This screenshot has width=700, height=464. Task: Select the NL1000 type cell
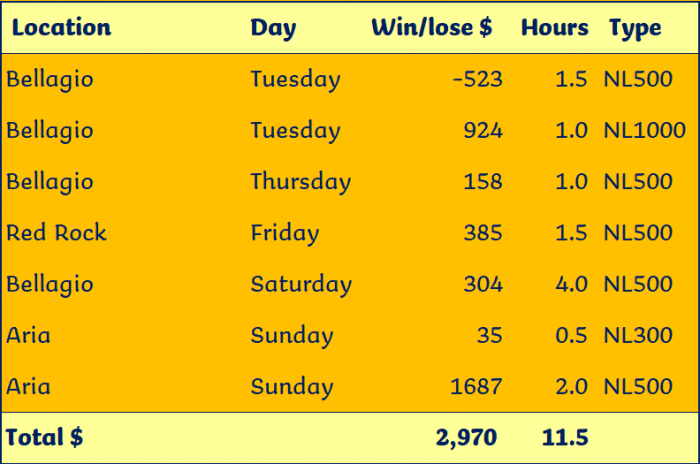click(644, 130)
